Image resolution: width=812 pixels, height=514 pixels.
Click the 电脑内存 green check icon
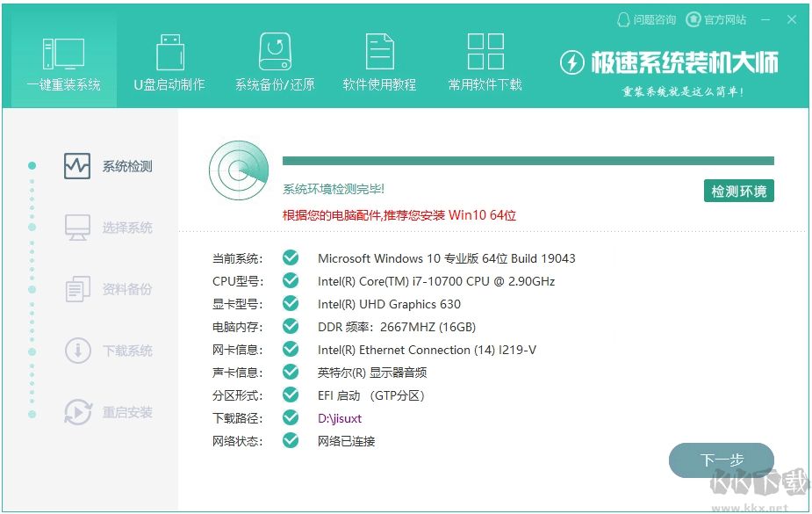pos(291,326)
